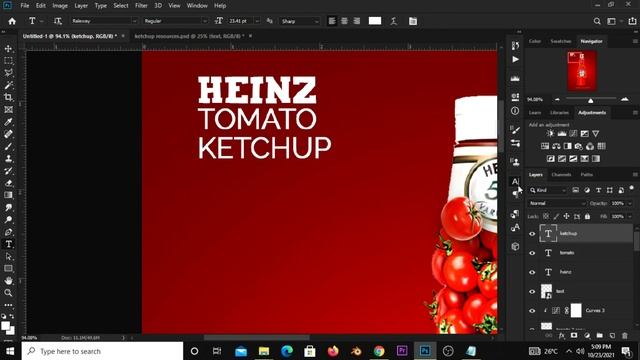Click the Home icon in options bar

[x=12, y=21]
